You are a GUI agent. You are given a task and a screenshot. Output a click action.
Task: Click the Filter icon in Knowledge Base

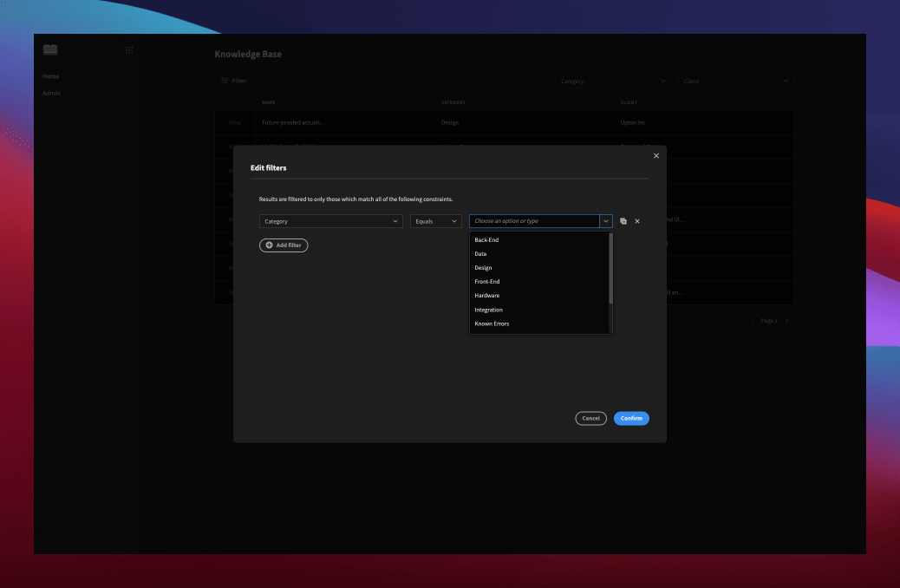(225, 81)
